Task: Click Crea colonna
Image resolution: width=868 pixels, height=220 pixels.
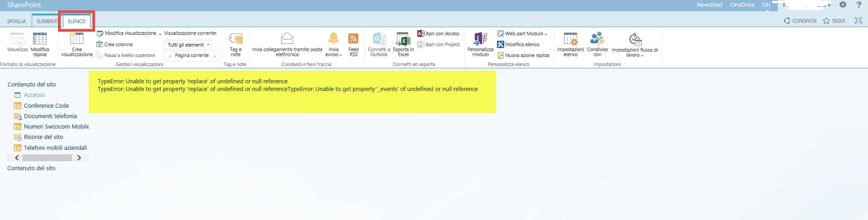Action: (115, 44)
